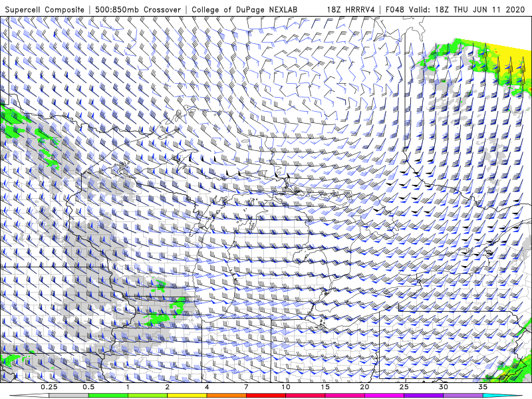The image size is (532, 399).
Task: Click the "1" legend value
Action: (128, 387)
